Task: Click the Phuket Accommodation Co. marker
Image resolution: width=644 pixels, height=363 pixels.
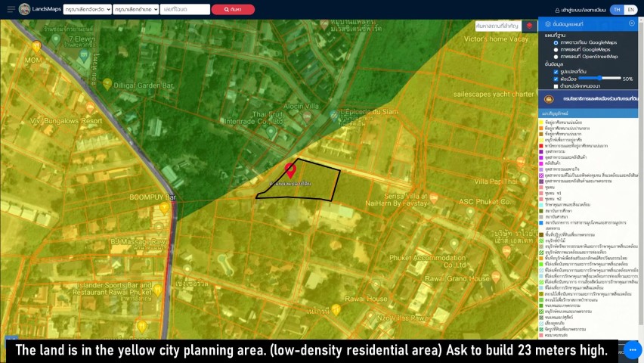Action: (454, 244)
